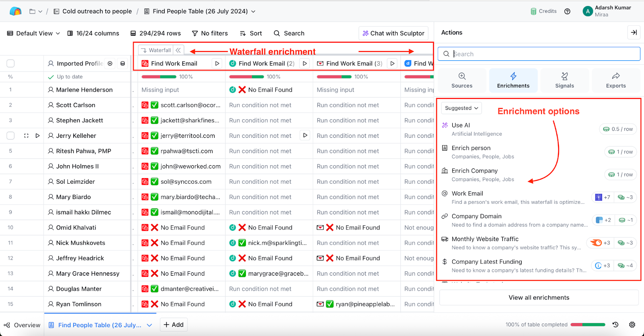
Task: Open the Overview tab
Action: coord(22,325)
